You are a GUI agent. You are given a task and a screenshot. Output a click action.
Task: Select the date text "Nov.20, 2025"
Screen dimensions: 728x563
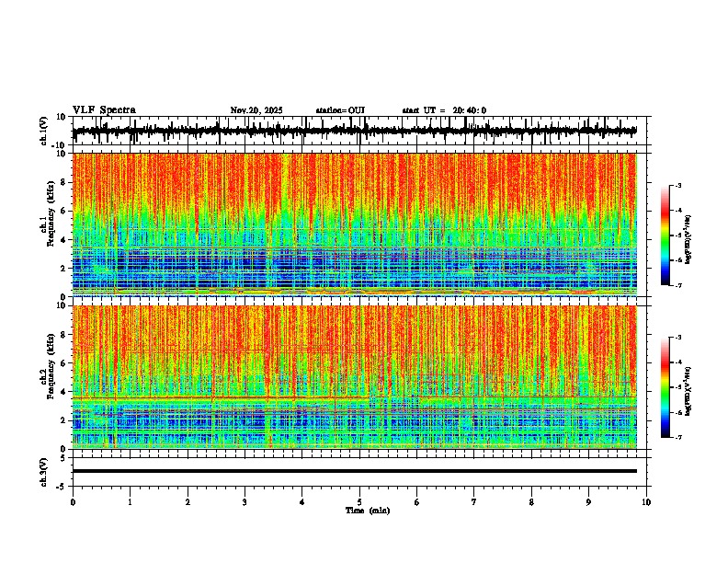(256, 110)
